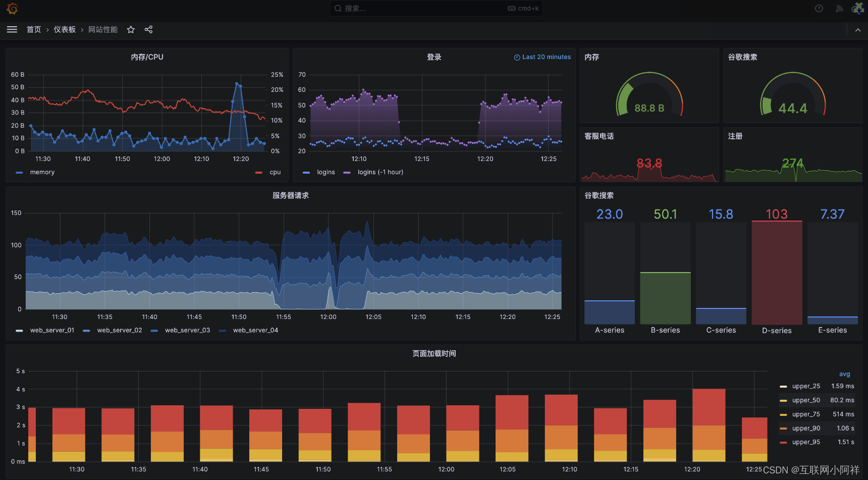868x480 pixels.
Task: Sort legend by avg column header
Action: click(845, 374)
